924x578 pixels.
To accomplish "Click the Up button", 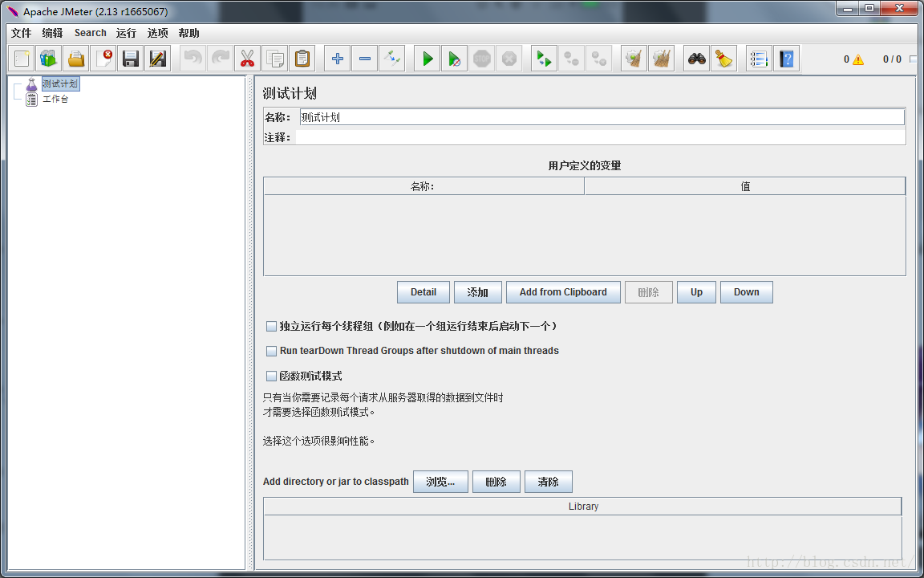I will tap(696, 292).
